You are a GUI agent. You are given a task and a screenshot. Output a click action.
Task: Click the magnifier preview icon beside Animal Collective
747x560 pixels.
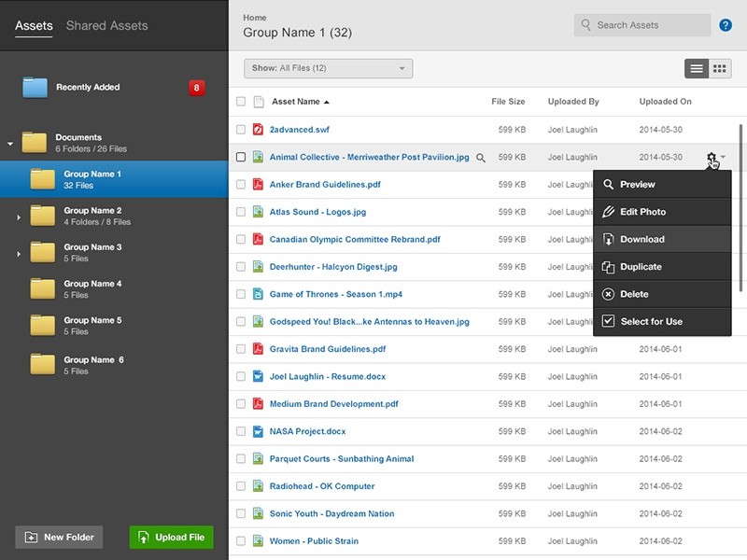tap(481, 157)
